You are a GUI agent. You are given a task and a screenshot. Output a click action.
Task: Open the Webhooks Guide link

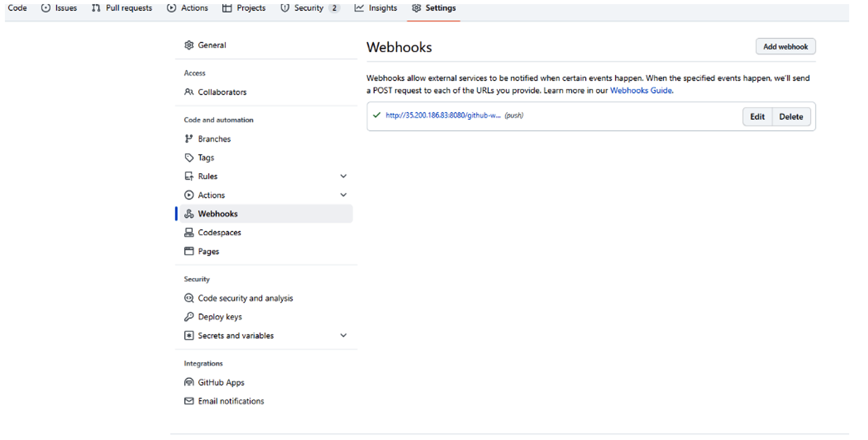(x=641, y=90)
